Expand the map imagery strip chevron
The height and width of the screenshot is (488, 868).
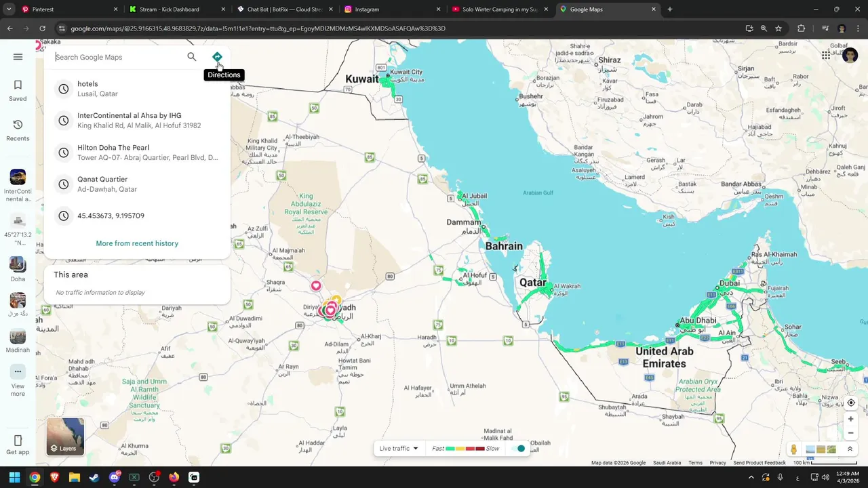coord(850,449)
